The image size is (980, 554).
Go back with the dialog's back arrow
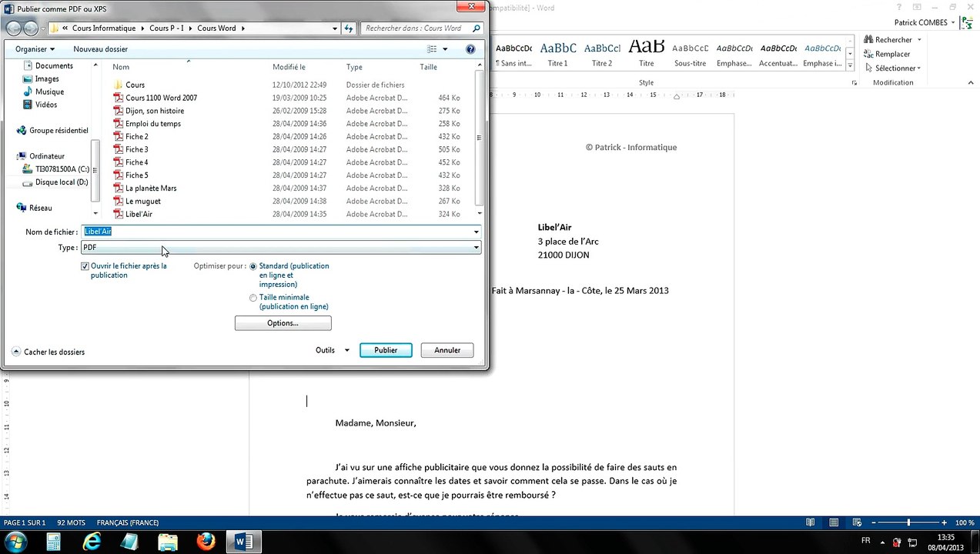13,28
